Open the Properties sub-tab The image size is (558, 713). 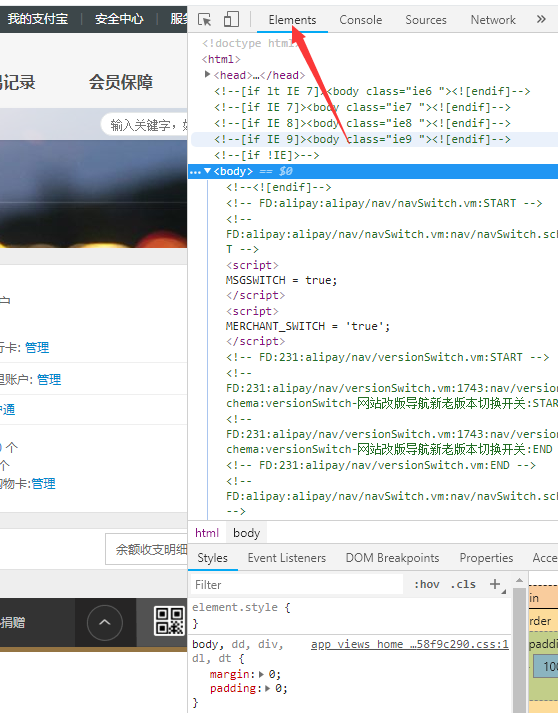point(486,558)
